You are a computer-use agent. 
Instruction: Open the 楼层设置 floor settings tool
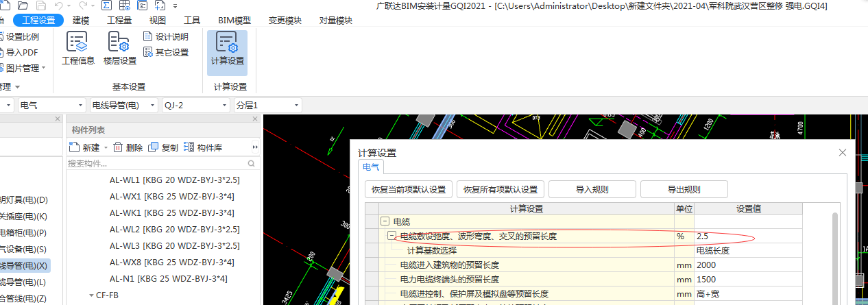(120, 49)
